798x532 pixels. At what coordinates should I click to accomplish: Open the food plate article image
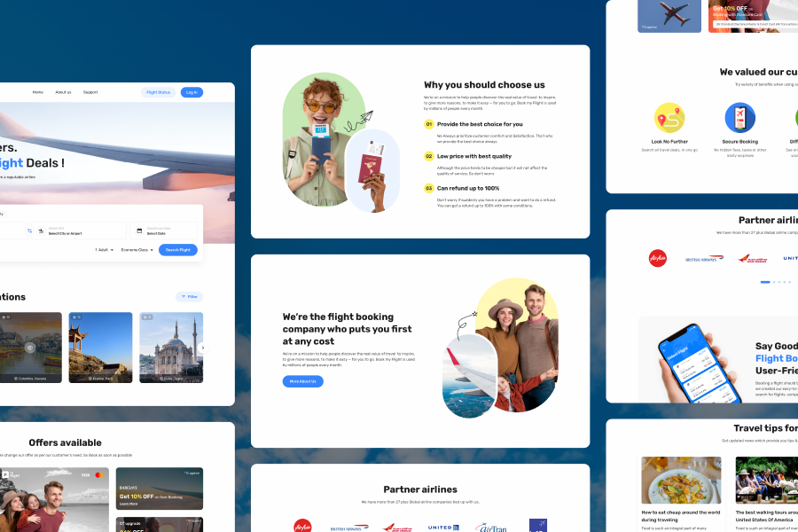(x=681, y=480)
